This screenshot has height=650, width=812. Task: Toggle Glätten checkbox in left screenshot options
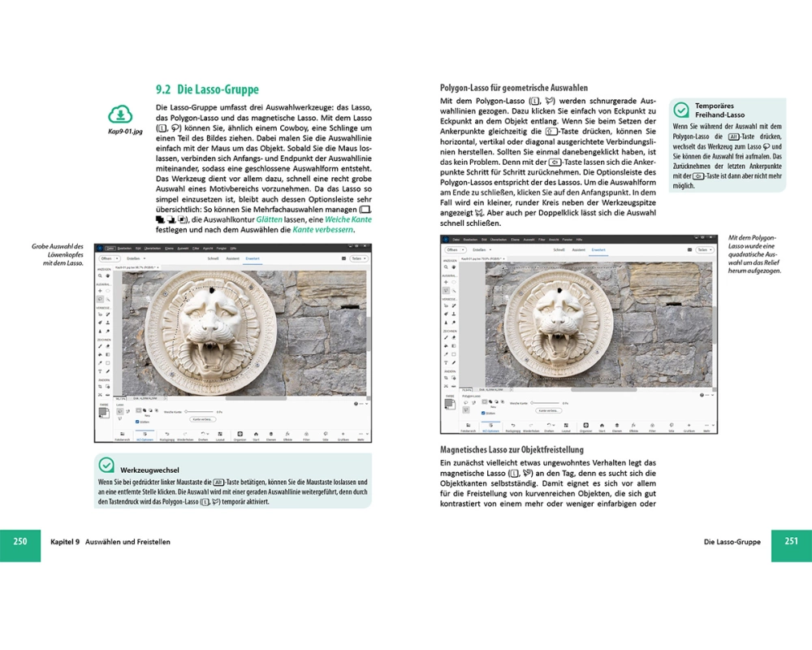138,422
